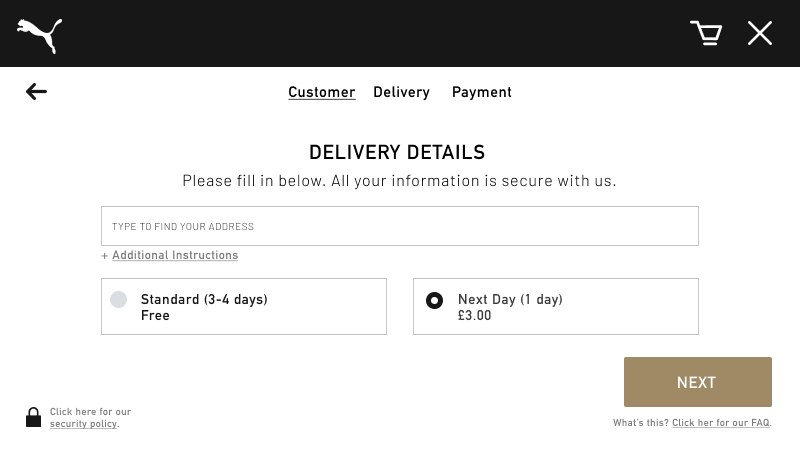The height and width of the screenshot is (450, 800).
Task: Click the padlock security icon
Action: pyautogui.click(x=34, y=417)
